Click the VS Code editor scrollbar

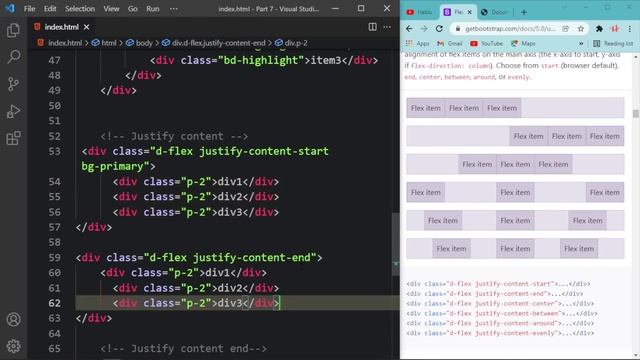click(395, 244)
